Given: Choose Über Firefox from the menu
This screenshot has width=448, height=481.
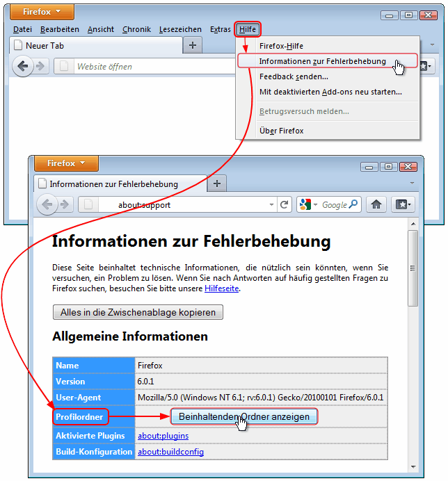Looking at the screenshot, I should pos(281,131).
